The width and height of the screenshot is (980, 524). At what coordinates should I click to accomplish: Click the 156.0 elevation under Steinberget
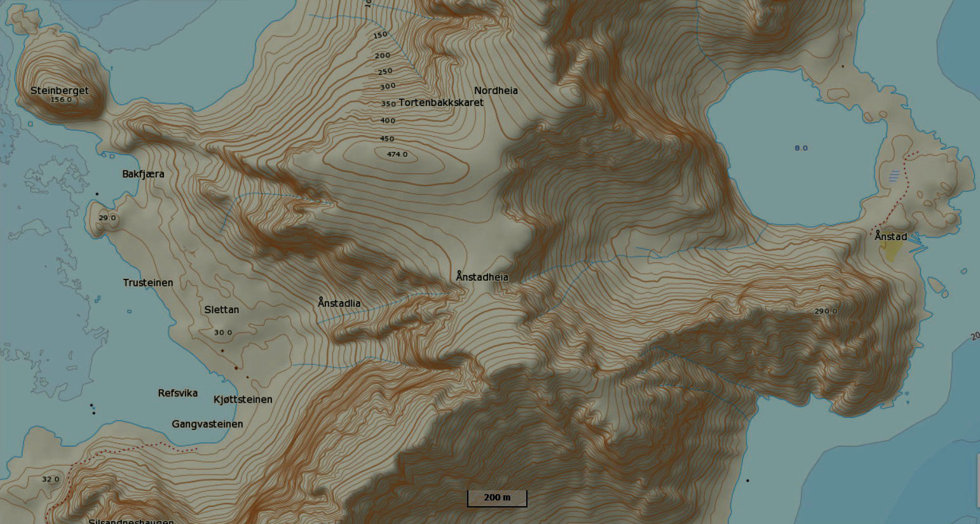click(61, 100)
